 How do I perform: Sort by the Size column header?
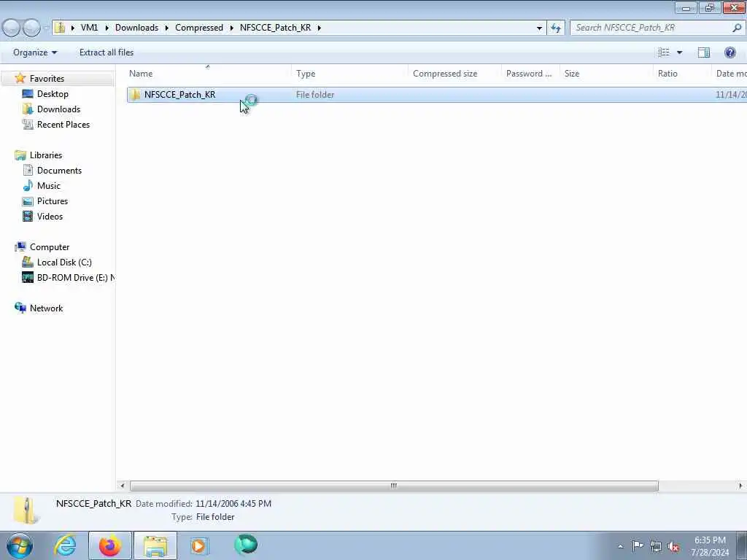pyautogui.click(x=606, y=74)
